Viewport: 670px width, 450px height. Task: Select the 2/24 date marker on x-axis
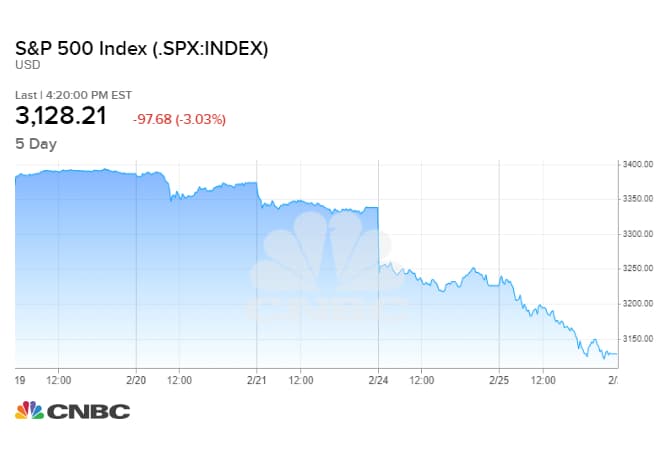point(378,380)
